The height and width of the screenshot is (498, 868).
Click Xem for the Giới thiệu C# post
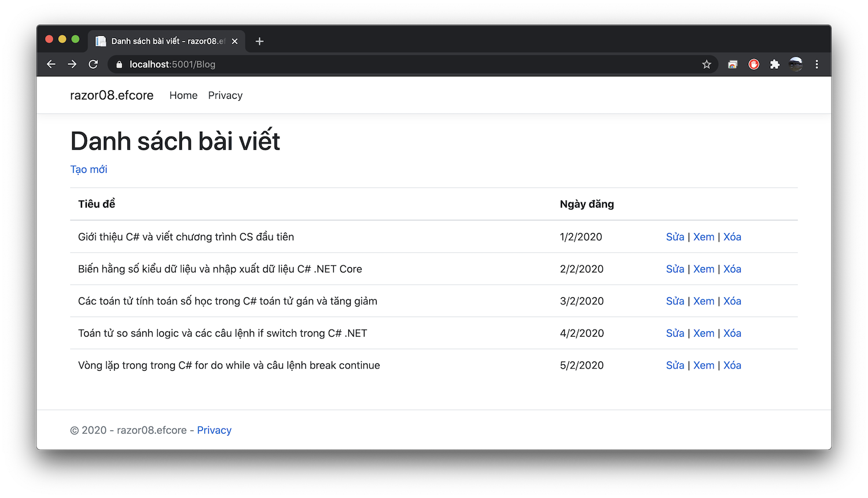[x=704, y=237]
